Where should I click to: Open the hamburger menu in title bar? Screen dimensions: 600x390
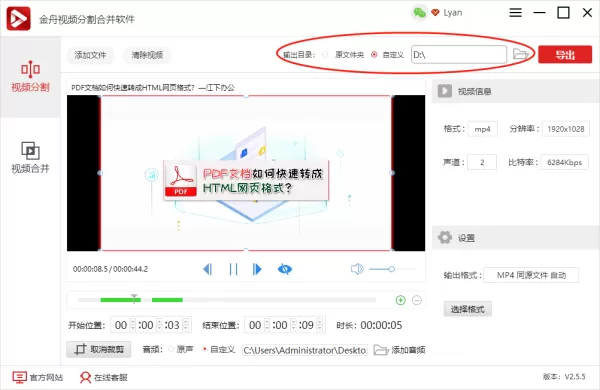[515, 13]
